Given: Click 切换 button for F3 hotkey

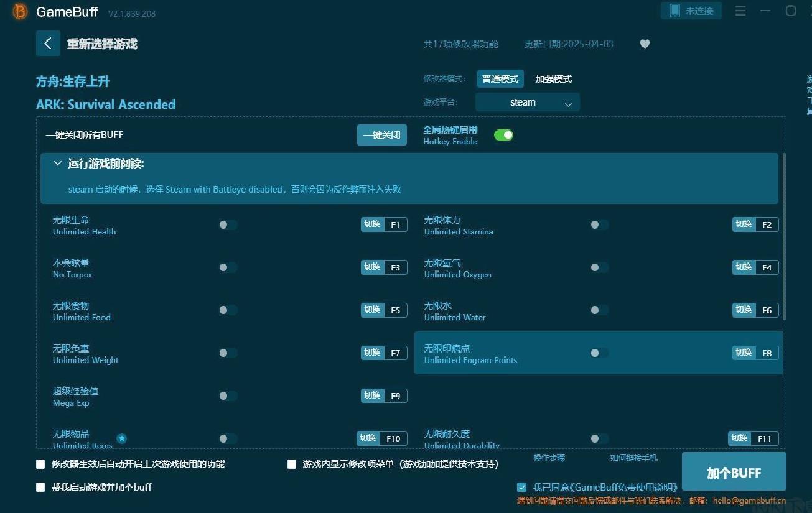Looking at the screenshot, I should tap(372, 267).
